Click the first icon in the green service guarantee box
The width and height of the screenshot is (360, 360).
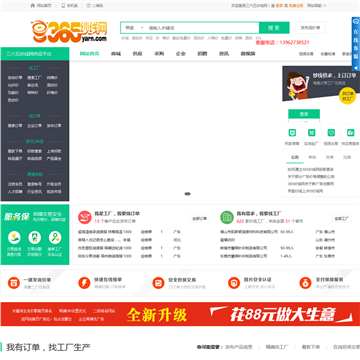14,238
